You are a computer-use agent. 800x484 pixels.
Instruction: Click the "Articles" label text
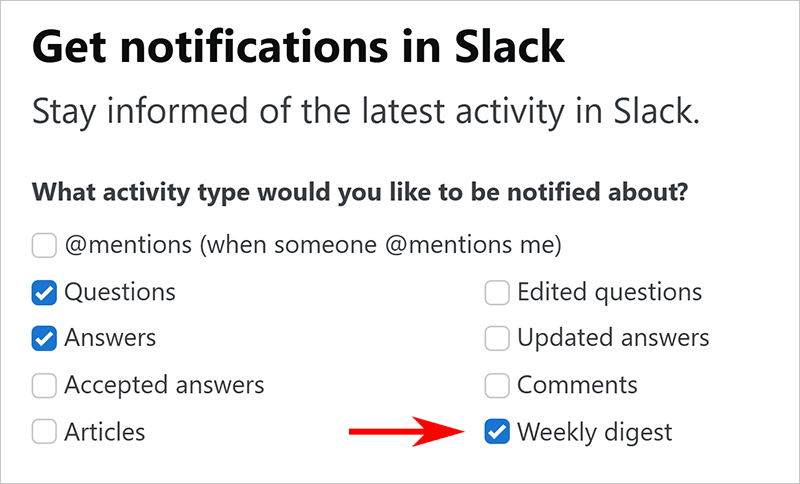[x=105, y=432]
